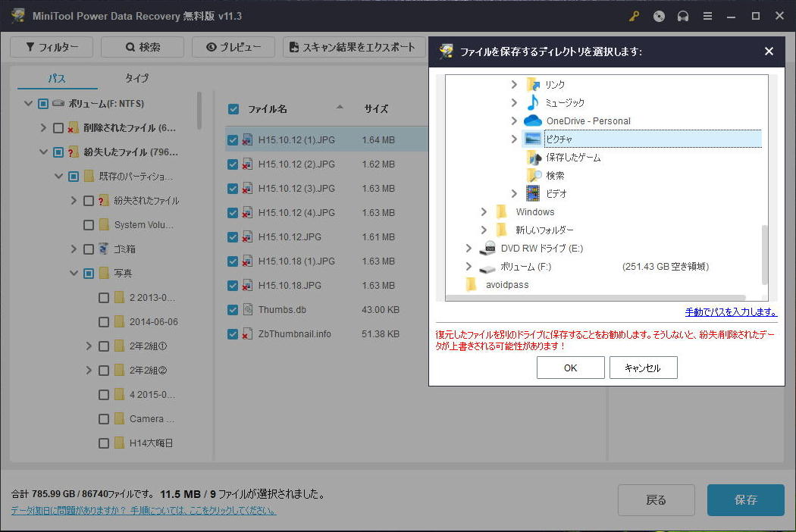Check the 2014-06-06 folder checkbox

tap(103, 321)
